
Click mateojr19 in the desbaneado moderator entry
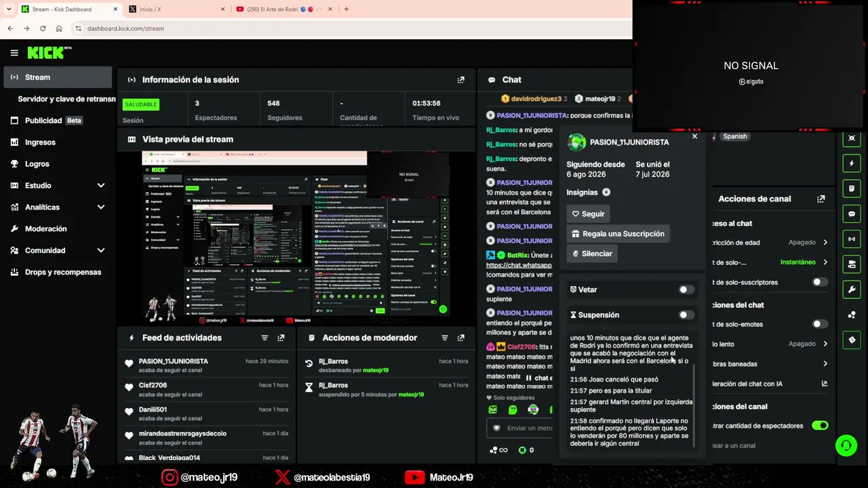pyautogui.click(x=376, y=371)
